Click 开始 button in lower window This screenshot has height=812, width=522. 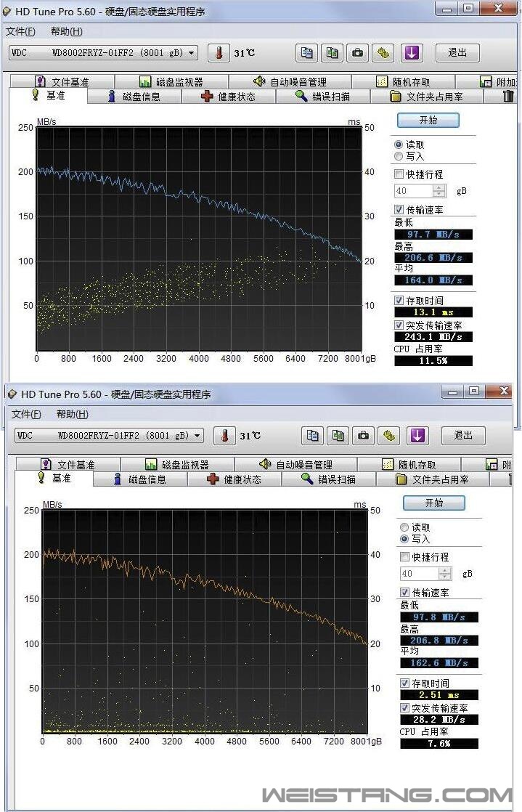[434, 503]
